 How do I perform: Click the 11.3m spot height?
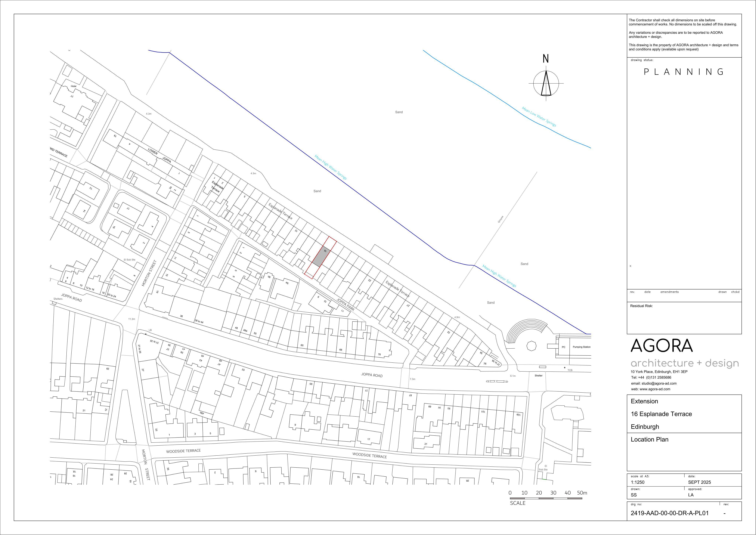pyautogui.click(x=132, y=319)
